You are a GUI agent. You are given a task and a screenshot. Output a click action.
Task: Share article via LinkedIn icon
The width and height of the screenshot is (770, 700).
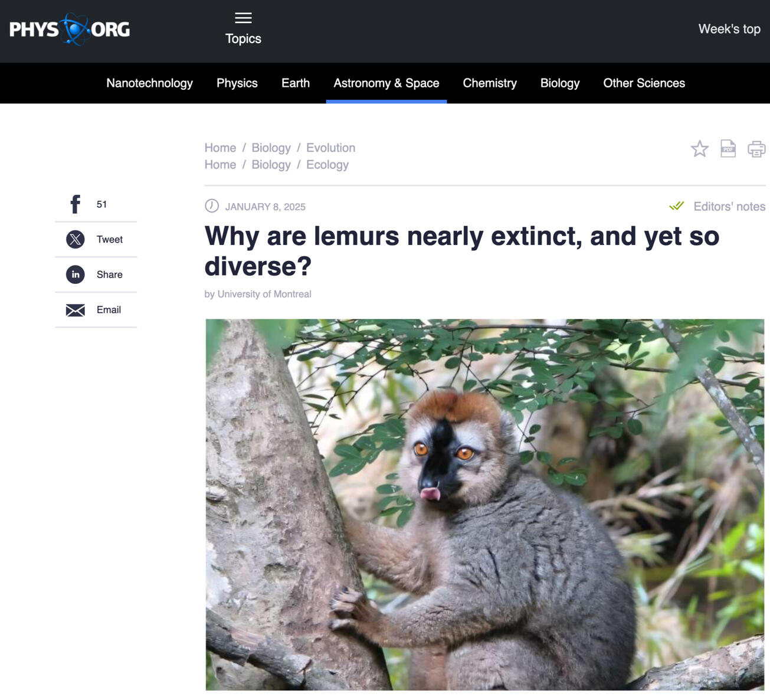(x=76, y=274)
